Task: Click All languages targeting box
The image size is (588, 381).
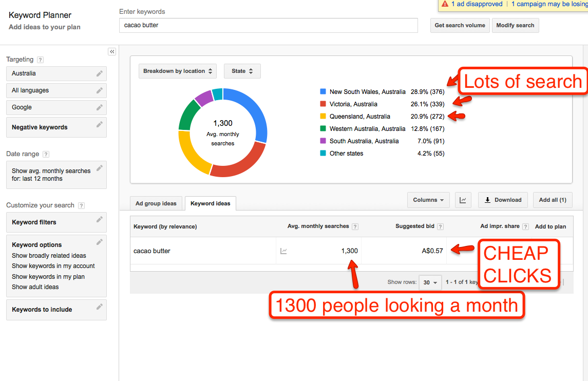Action: (x=56, y=90)
